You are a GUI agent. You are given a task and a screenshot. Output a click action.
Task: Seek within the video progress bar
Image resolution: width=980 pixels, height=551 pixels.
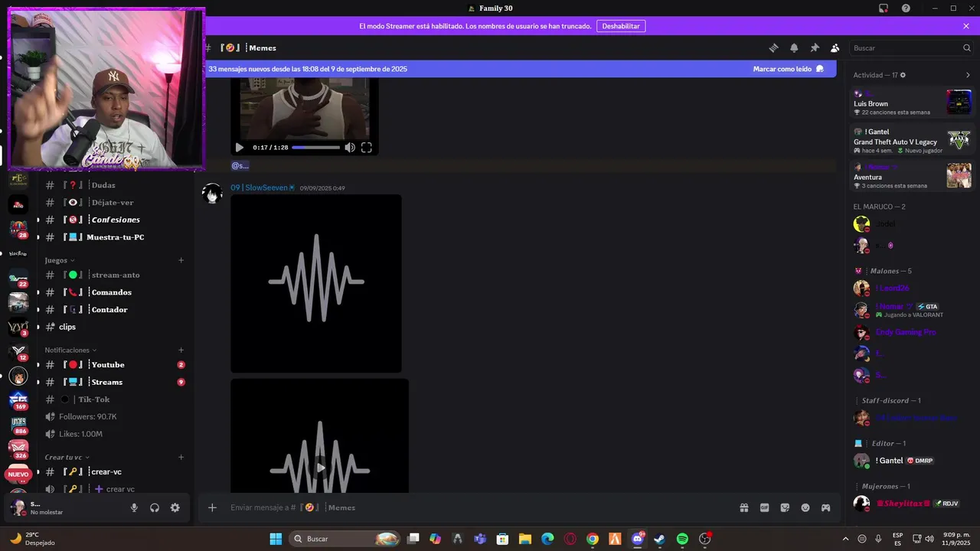(x=315, y=148)
